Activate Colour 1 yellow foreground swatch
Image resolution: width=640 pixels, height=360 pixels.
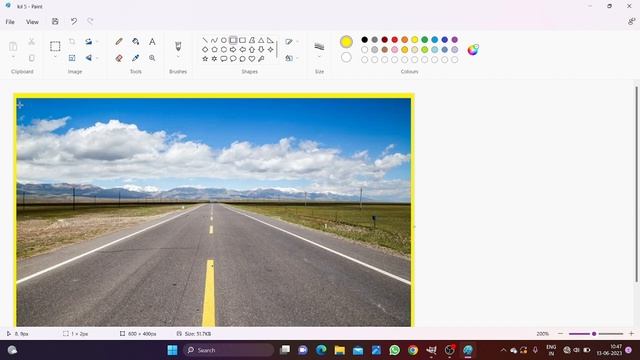tap(346, 42)
